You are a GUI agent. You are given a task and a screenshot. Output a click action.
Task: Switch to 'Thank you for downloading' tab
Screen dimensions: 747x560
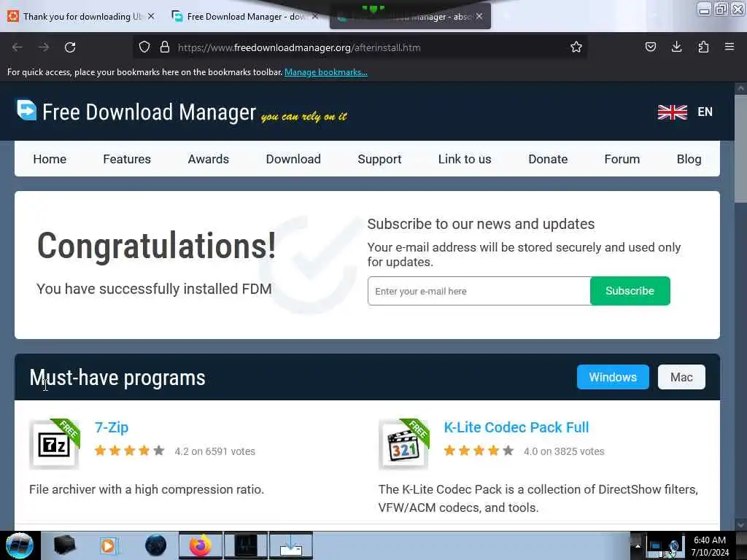pos(82,16)
